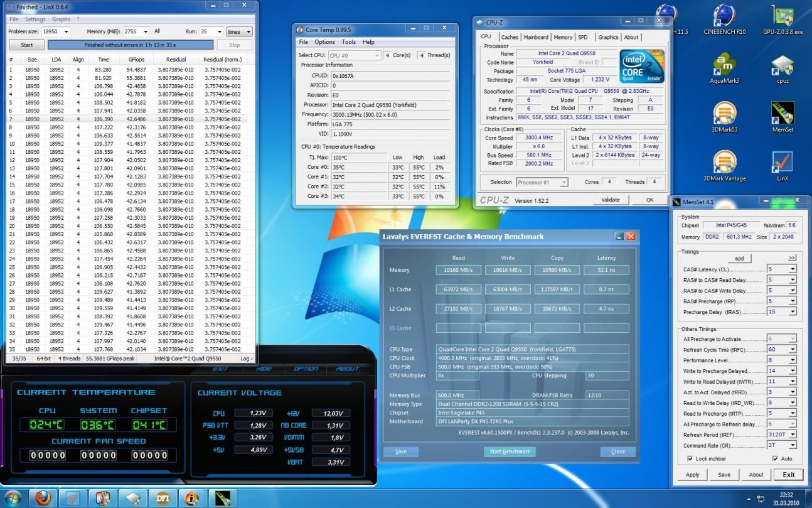Click Validate button in CPU-Z

click(611, 200)
